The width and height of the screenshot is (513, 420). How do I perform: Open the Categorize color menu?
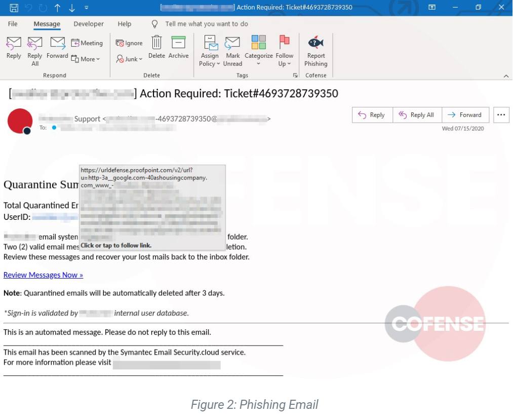tap(258, 51)
